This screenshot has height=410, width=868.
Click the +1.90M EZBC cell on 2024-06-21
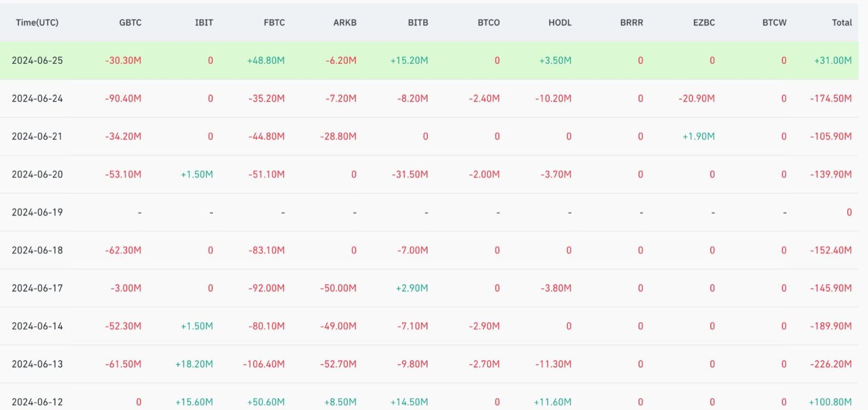tap(698, 136)
